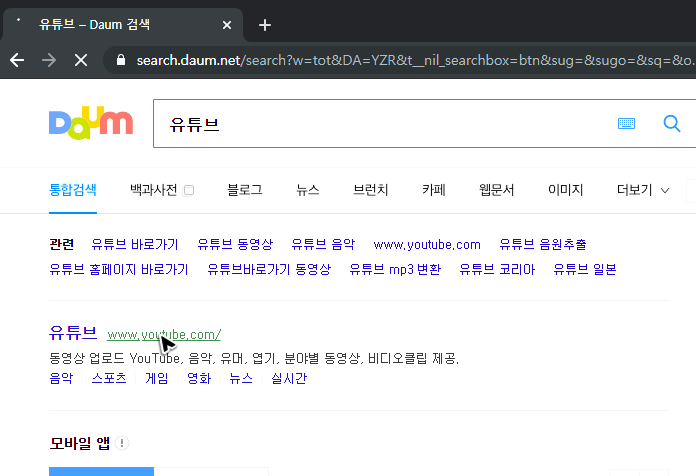Image resolution: width=696 pixels, height=476 pixels.
Task: Click related search 유튜브 코리아
Action: click(x=497, y=270)
